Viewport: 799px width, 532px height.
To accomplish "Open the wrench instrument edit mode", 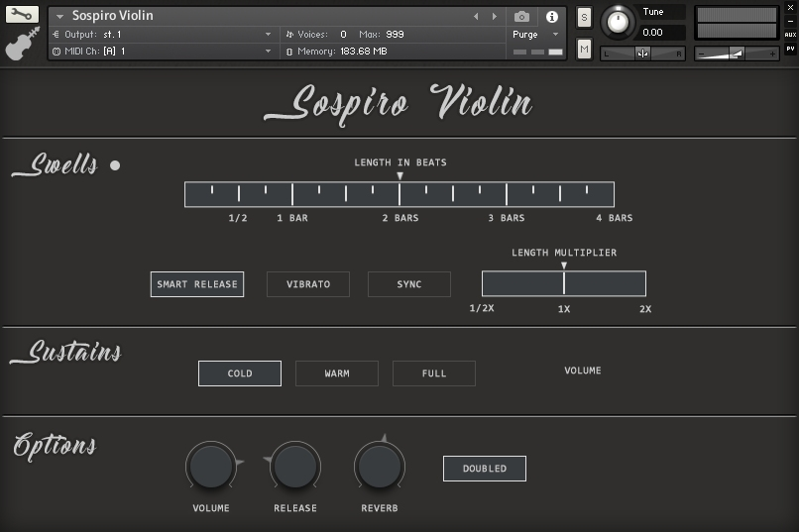I will [22, 14].
